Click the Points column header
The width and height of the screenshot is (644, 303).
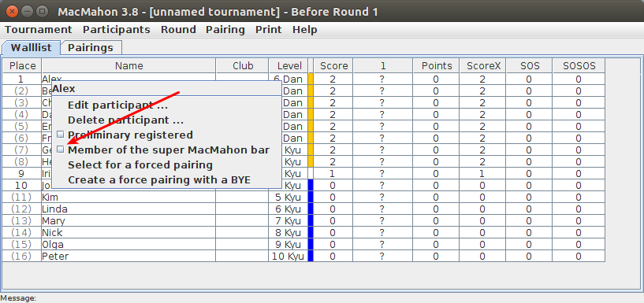437,65
